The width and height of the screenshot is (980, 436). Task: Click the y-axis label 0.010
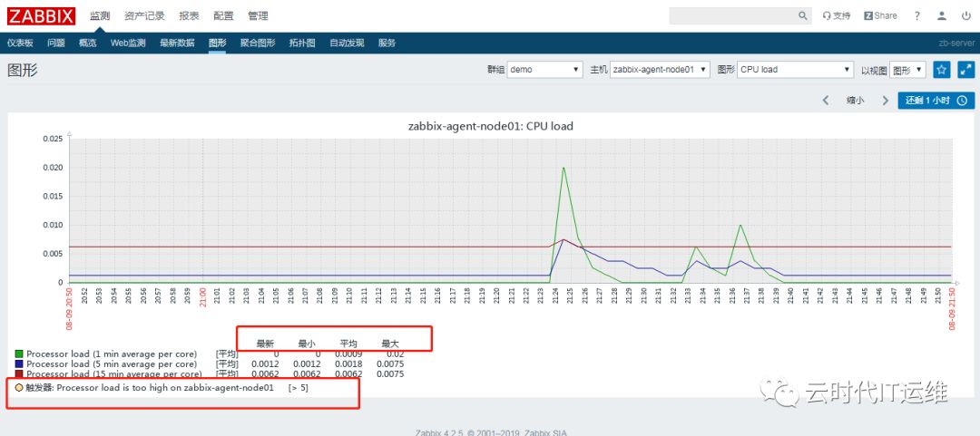pyautogui.click(x=53, y=225)
